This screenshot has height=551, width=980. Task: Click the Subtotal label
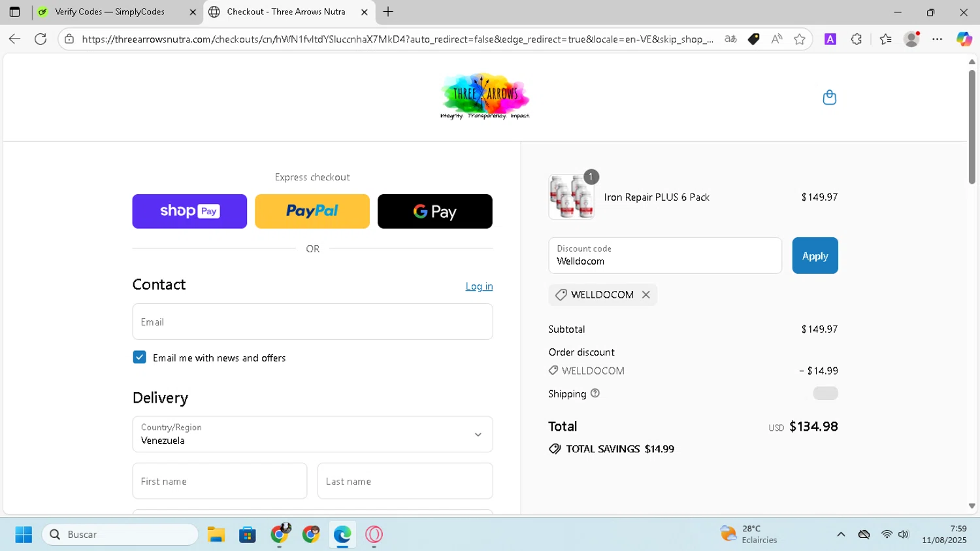[x=566, y=329]
